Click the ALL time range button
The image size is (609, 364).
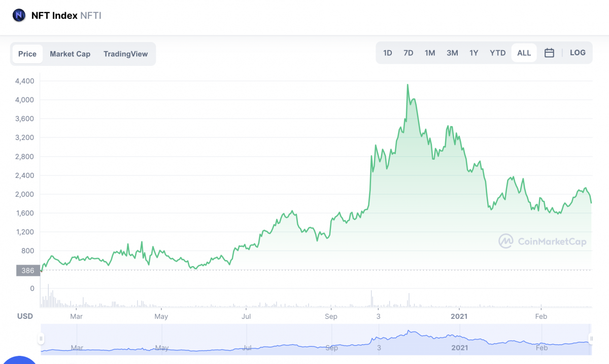pos(524,53)
